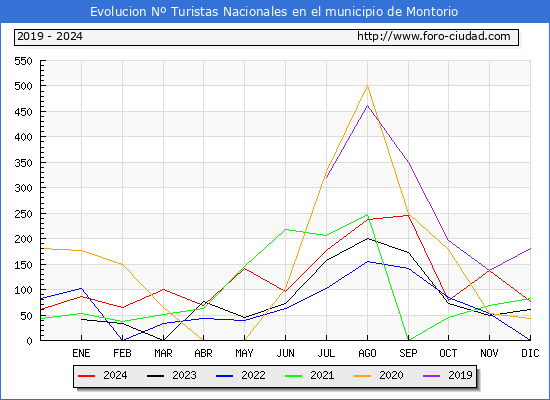
Task: Click the '2020' legend label
Action: click(x=391, y=375)
